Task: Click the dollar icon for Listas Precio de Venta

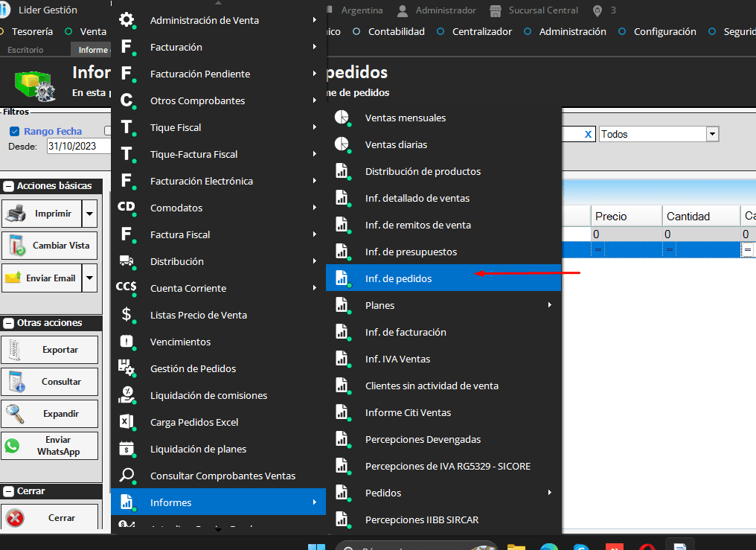Action: tap(126, 315)
